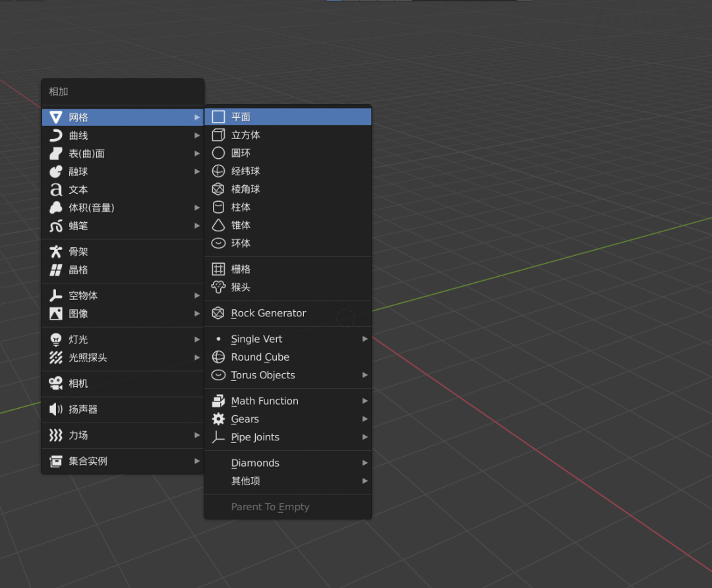Expand the 灯光 submenu arrow
Image resolution: width=712 pixels, height=588 pixels.
click(197, 339)
